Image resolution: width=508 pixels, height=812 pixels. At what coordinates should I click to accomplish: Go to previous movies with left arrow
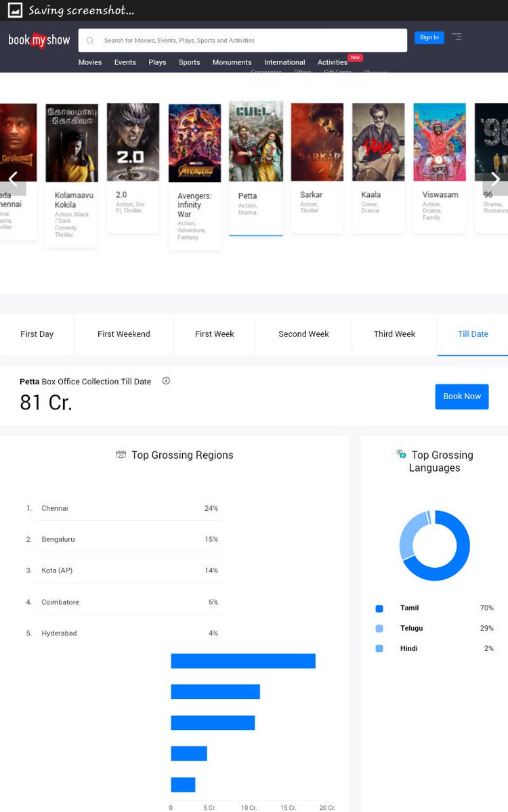pos(12,179)
